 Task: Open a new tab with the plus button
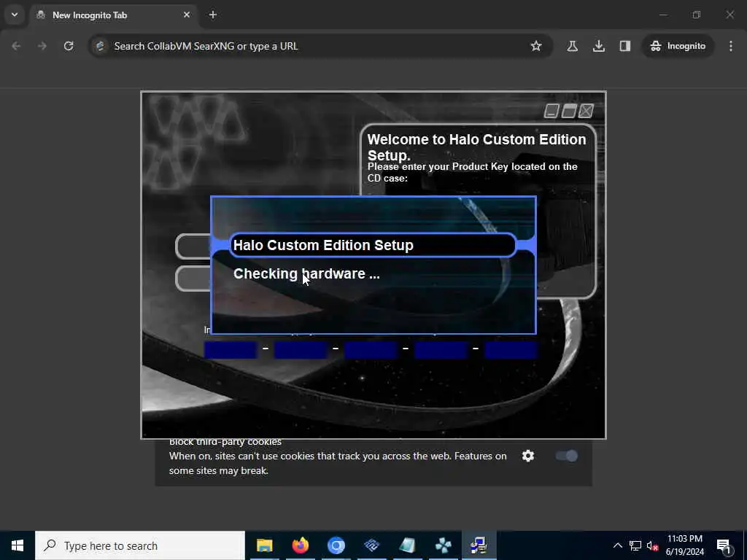(213, 15)
